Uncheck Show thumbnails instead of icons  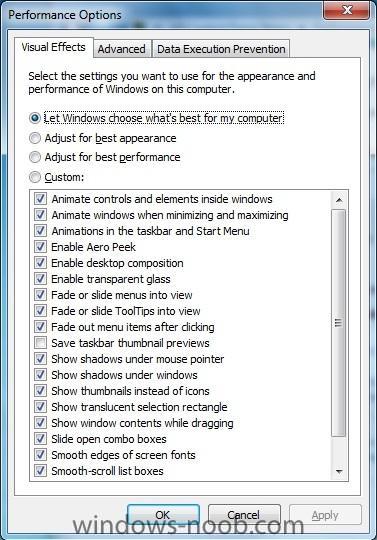coord(40,391)
